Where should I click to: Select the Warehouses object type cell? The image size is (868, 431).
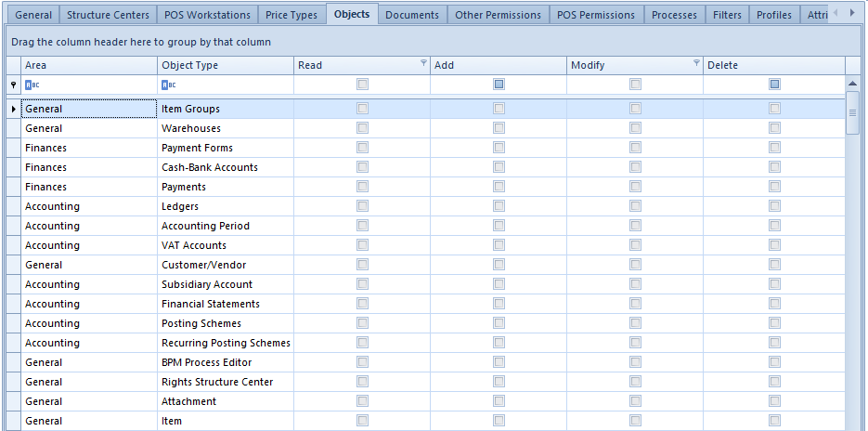[x=226, y=128]
